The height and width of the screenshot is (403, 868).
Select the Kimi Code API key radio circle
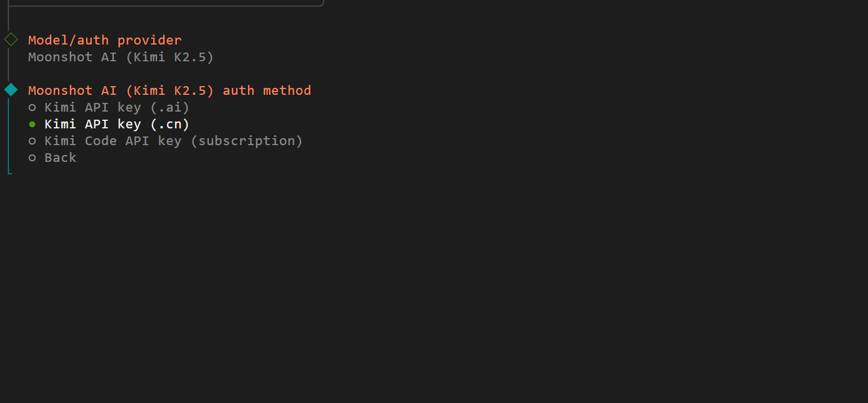(32, 141)
